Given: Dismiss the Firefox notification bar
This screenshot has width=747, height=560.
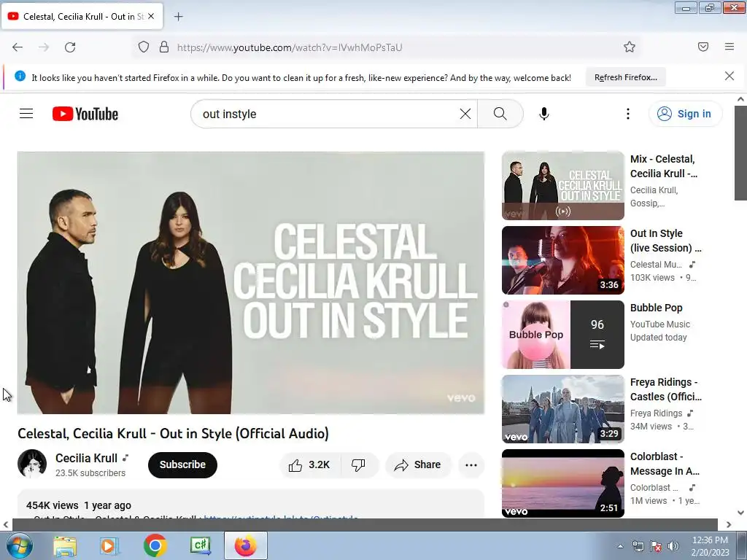Looking at the screenshot, I should (x=729, y=76).
